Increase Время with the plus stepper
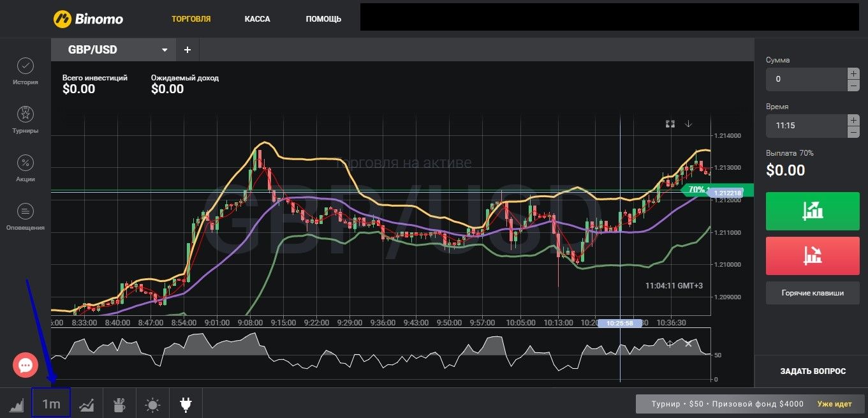Viewport: 868px width, 418px height. [853, 120]
